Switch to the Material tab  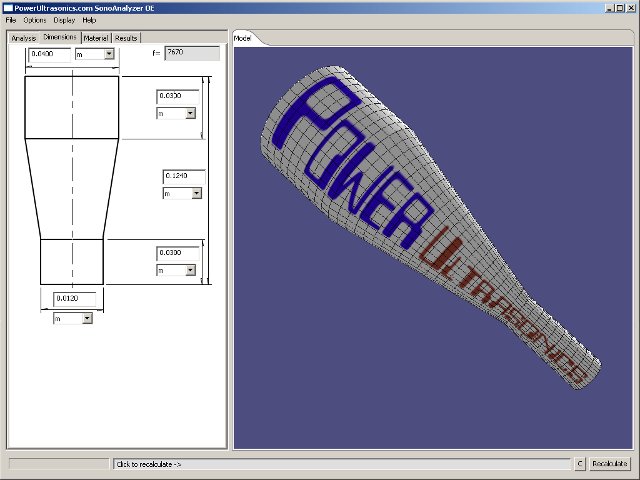pos(96,38)
